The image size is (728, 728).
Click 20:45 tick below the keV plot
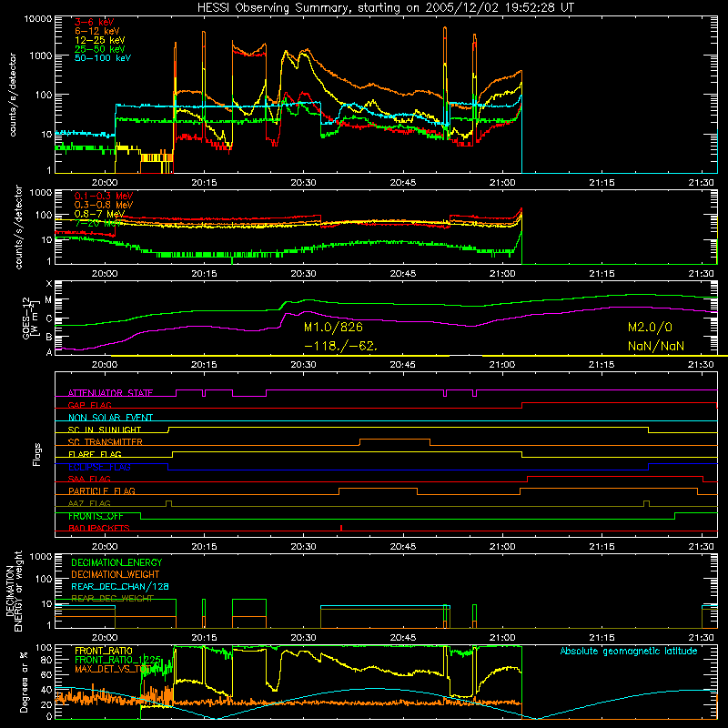[x=403, y=183]
